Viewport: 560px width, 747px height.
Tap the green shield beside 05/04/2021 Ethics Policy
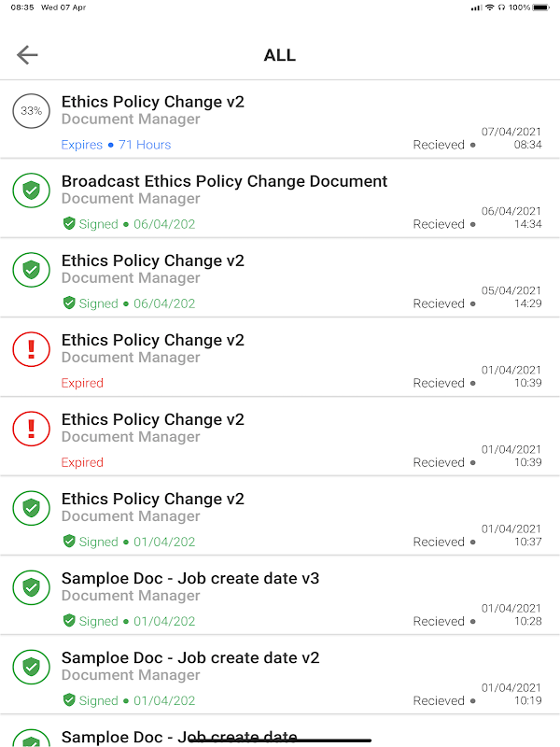tap(32, 270)
